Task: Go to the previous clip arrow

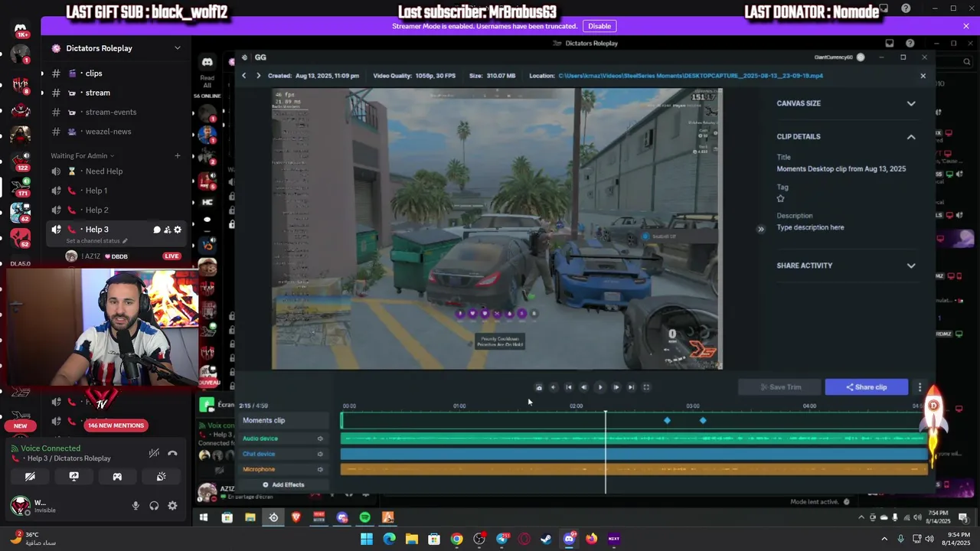Action: [243, 76]
